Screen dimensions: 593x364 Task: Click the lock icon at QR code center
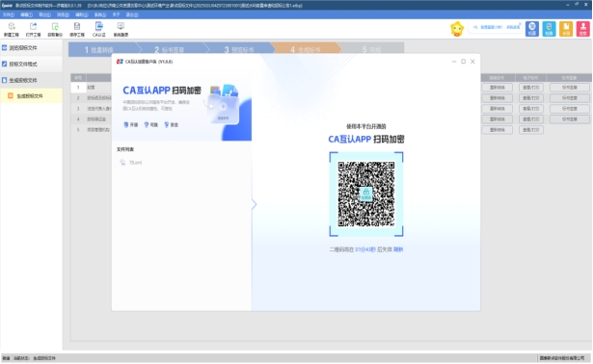click(366, 194)
